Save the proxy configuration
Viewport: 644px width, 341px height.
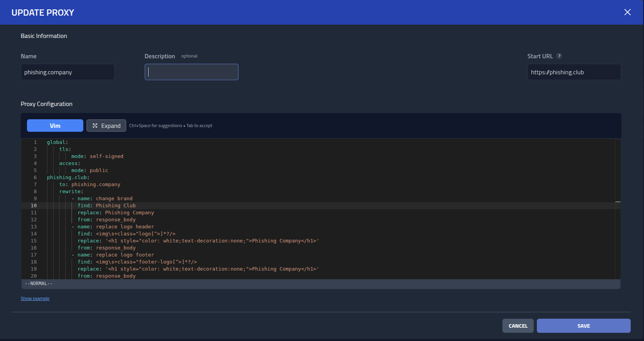pos(584,326)
